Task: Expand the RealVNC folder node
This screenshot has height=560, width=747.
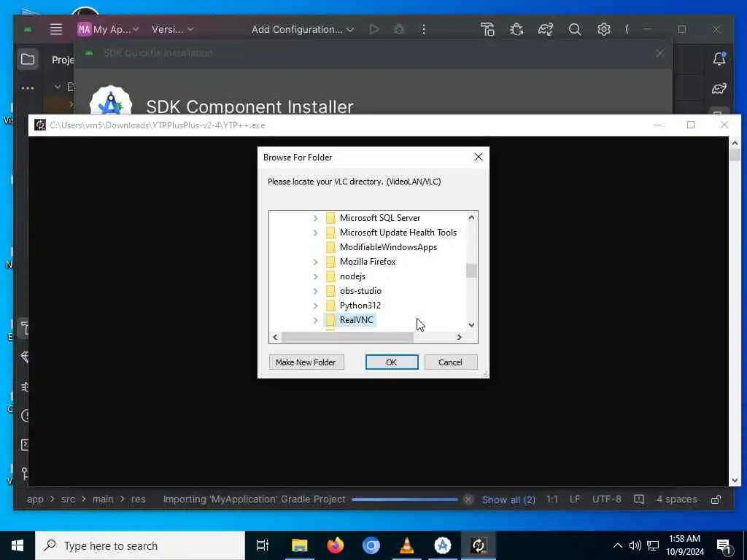Action: point(315,321)
